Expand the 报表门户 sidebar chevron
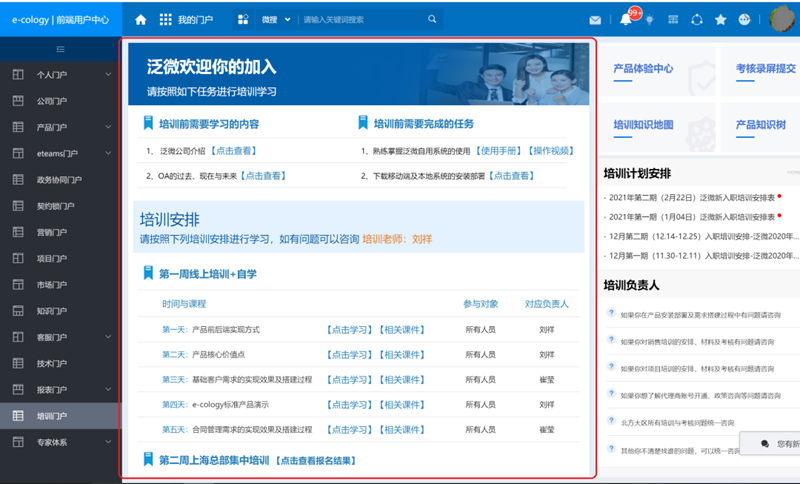The image size is (800, 484). click(x=108, y=390)
